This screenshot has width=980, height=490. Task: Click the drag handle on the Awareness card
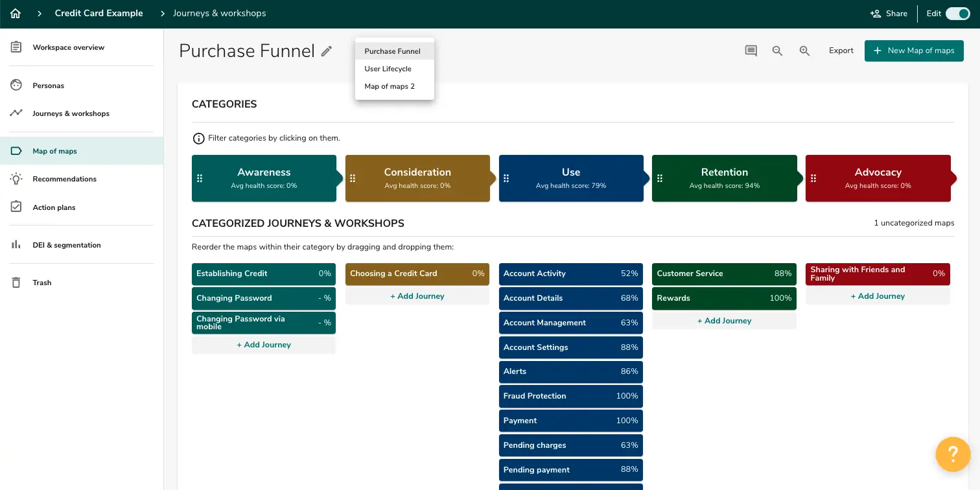pos(200,178)
